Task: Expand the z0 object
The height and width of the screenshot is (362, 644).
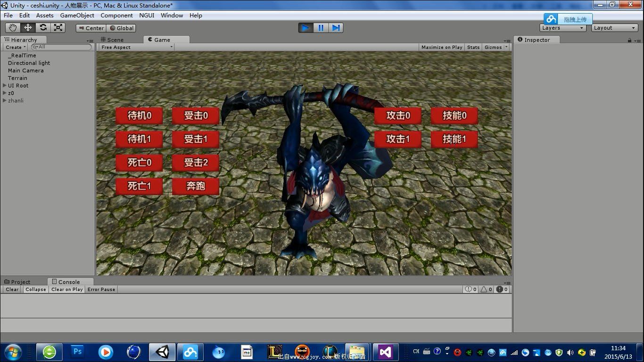Action: [x=5, y=93]
